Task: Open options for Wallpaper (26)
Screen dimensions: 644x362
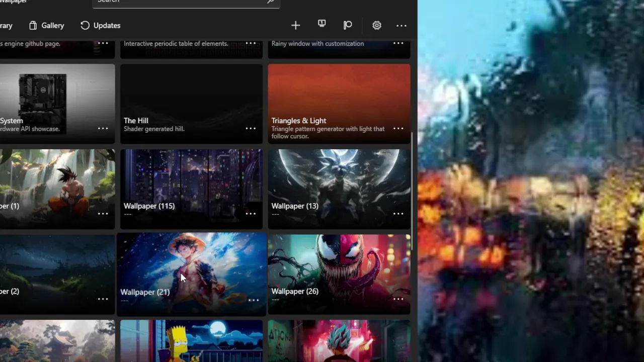Action: (x=398, y=299)
